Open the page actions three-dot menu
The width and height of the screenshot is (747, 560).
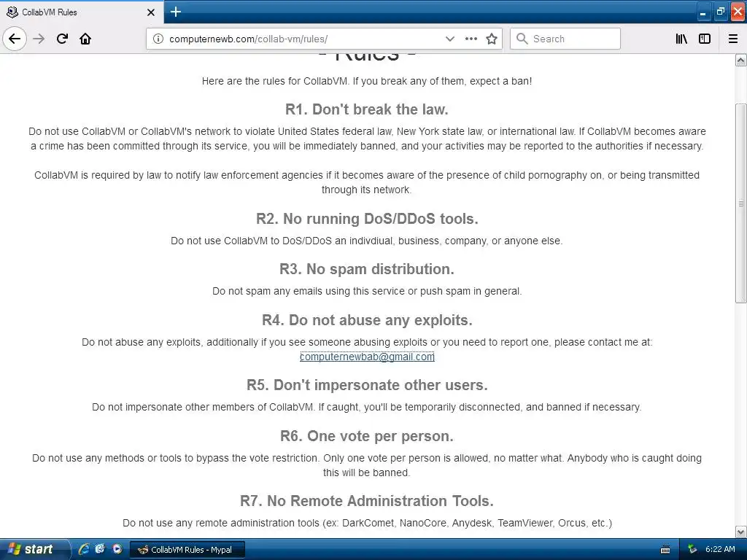471,39
